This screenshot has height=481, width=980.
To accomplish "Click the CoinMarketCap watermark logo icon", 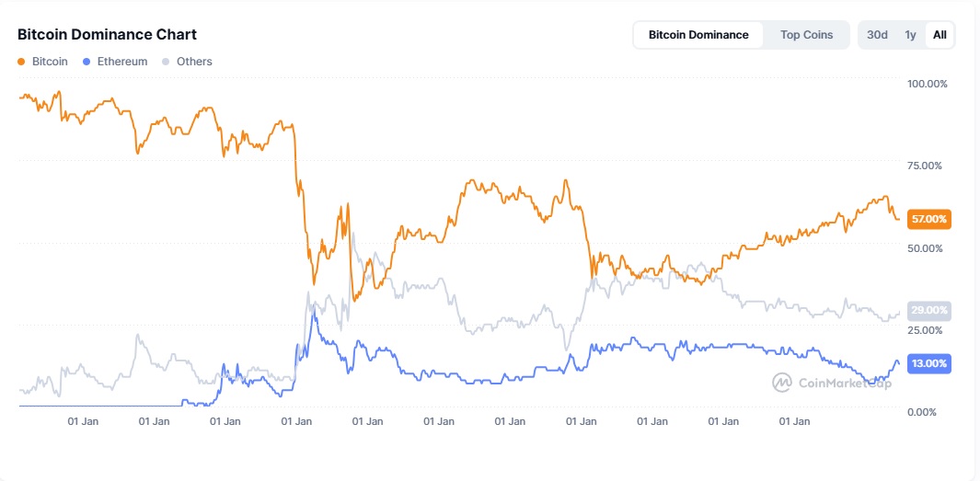I will 782,382.
